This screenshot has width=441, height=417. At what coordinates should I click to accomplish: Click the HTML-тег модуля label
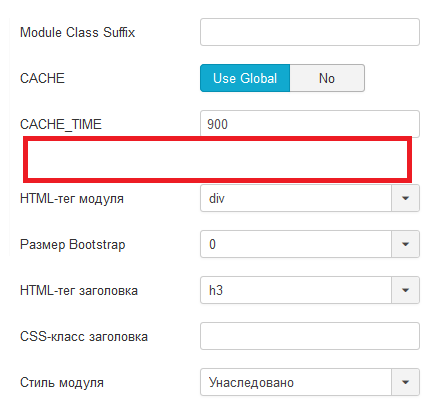point(72,199)
